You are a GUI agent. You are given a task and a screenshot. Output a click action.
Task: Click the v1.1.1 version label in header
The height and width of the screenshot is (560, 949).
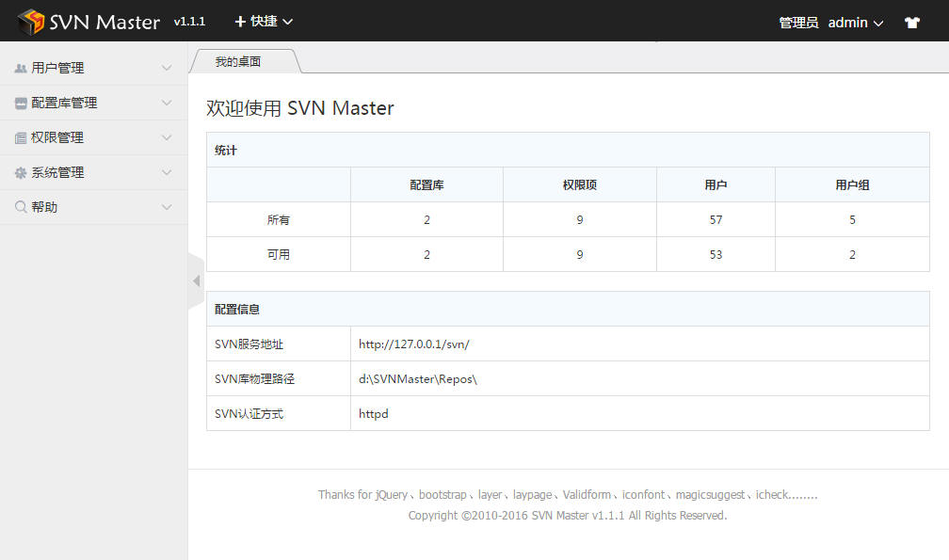click(189, 22)
